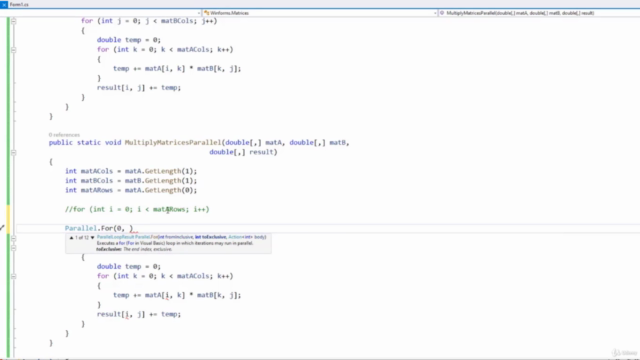Collapse the parallel method's 'for (int k' loop
The image size is (640, 360).
click(x=13, y=276)
